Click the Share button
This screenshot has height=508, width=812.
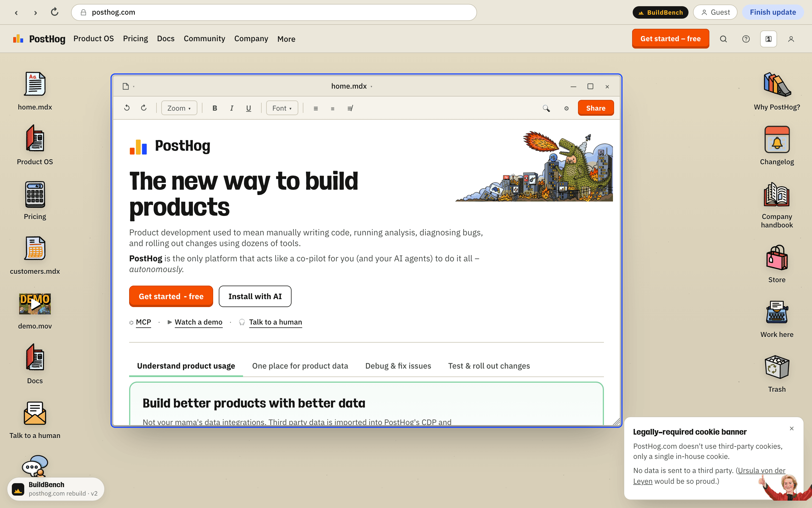[595, 108]
